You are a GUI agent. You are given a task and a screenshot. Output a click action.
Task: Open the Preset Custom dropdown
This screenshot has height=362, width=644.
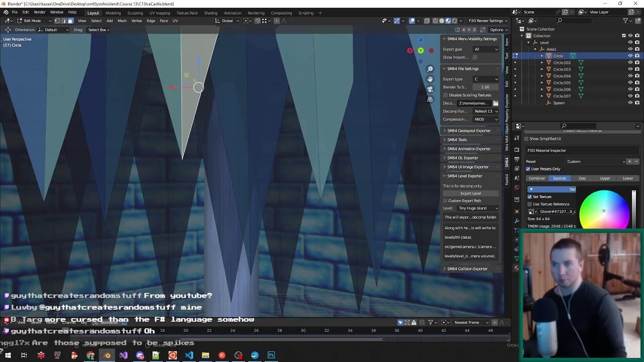[x=596, y=161]
